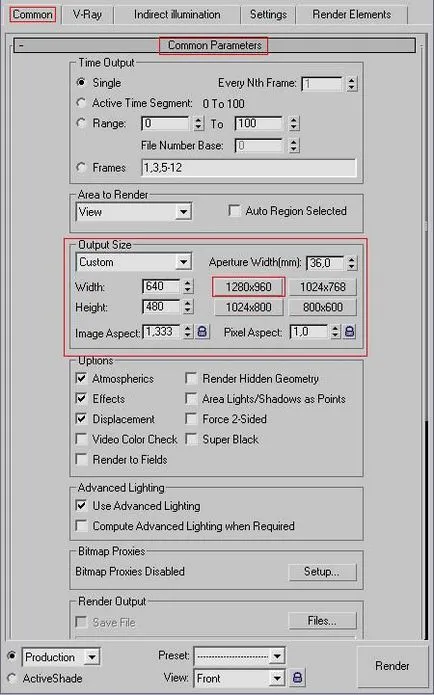
Task: Choose the ActiveShade render mode
Action: [12, 678]
